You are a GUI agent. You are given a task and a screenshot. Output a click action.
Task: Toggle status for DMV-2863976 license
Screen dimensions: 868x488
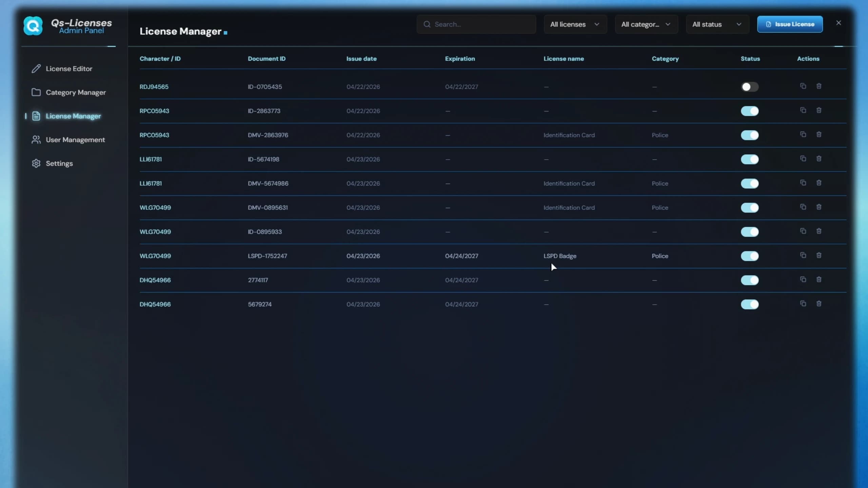(750, 135)
